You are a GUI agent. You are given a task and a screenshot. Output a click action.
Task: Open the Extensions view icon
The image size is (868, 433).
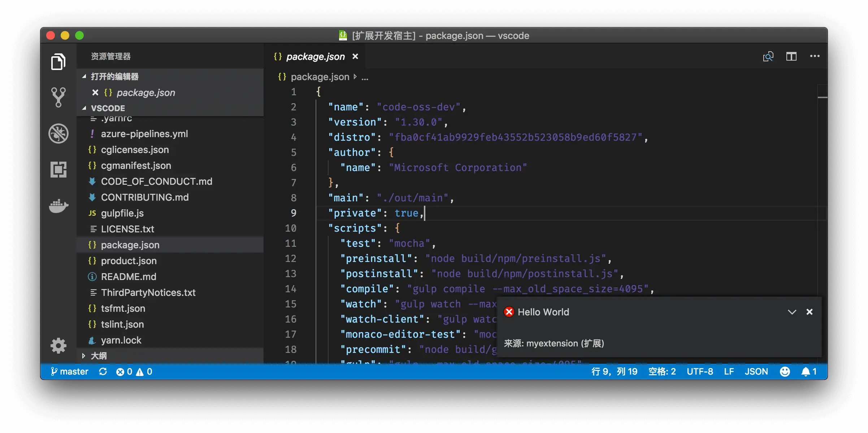click(58, 169)
